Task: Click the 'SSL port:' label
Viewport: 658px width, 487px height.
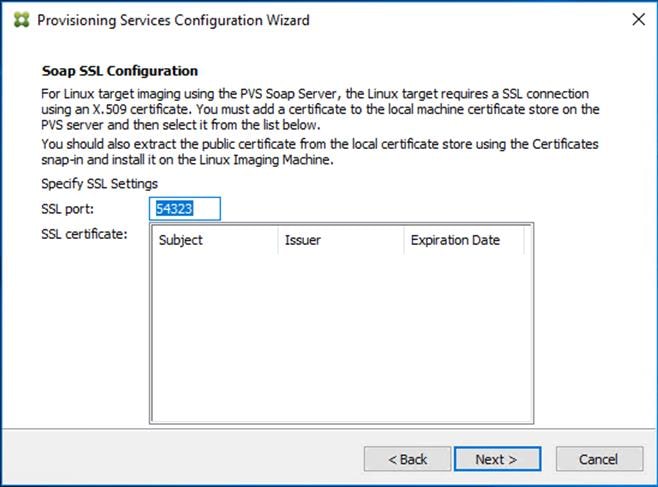Action: click(x=68, y=208)
